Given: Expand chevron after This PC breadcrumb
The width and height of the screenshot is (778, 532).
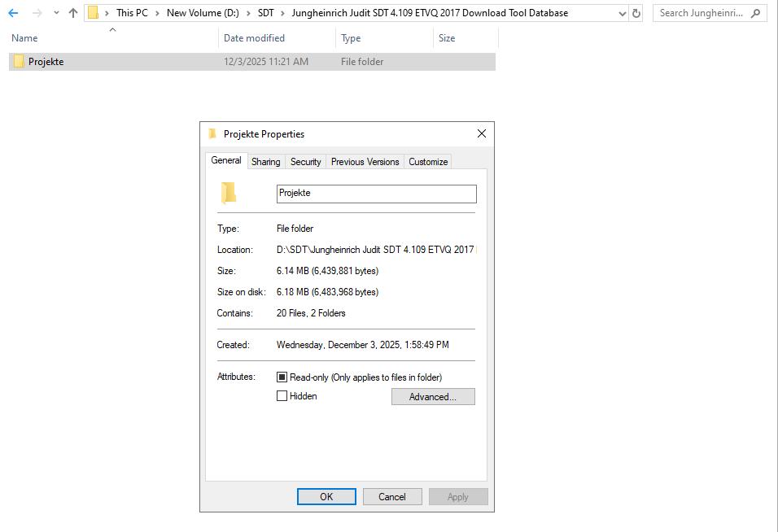Looking at the screenshot, I should [157, 13].
